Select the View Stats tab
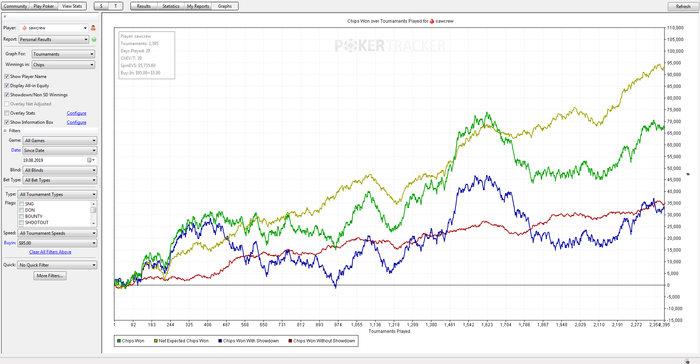Image resolution: width=700 pixels, height=364 pixels. tap(72, 6)
